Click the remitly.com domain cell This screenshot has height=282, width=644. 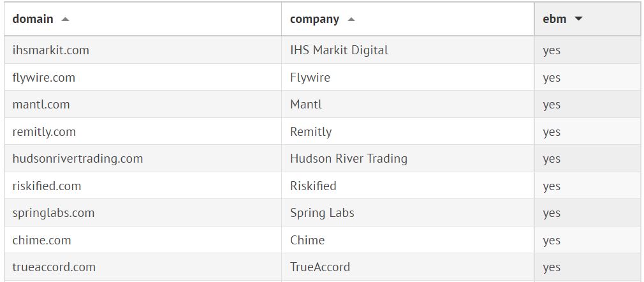coord(44,132)
